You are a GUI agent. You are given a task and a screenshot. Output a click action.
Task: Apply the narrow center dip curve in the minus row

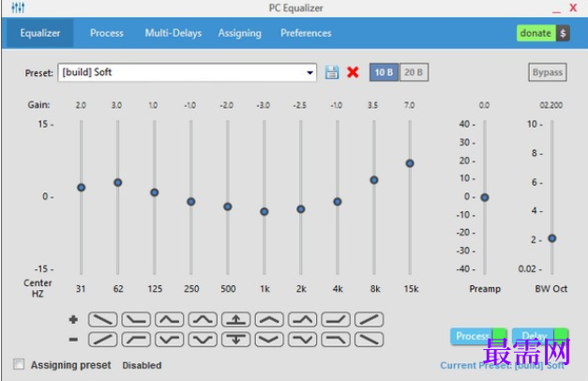(x=203, y=340)
